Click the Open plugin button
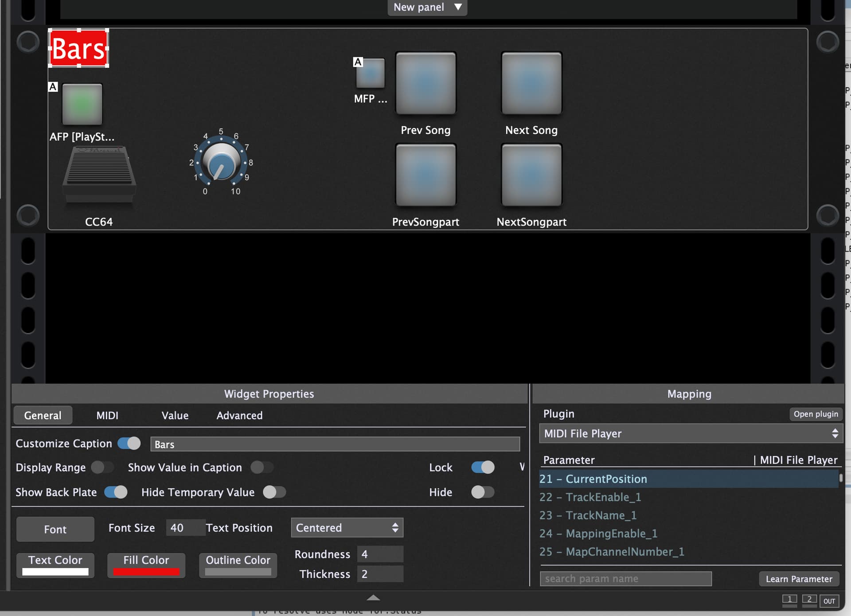Viewport: 851px width, 616px height. click(816, 414)
